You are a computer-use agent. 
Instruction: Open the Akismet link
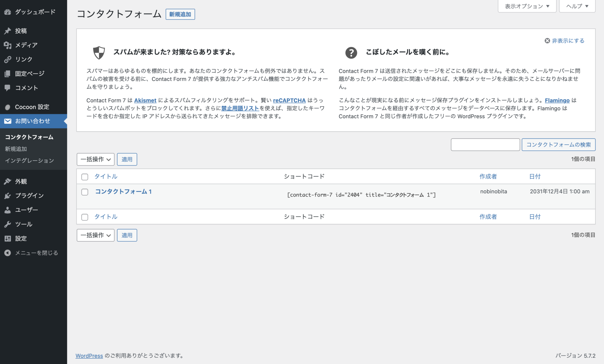click(145, 100)
